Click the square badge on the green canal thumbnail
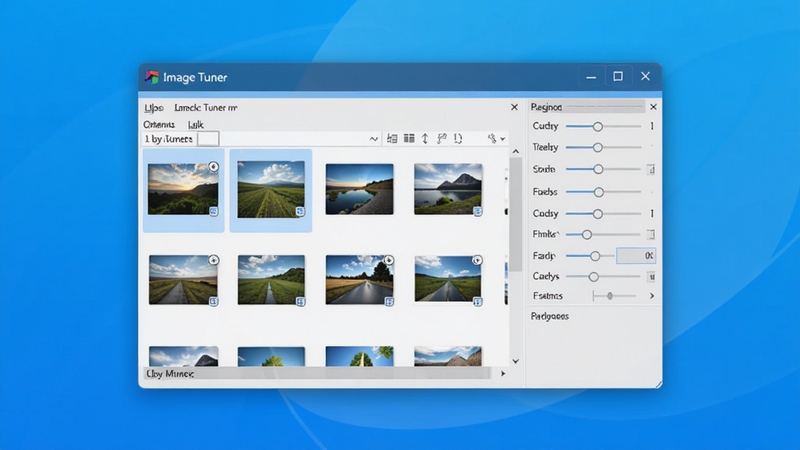 (301, 302)
